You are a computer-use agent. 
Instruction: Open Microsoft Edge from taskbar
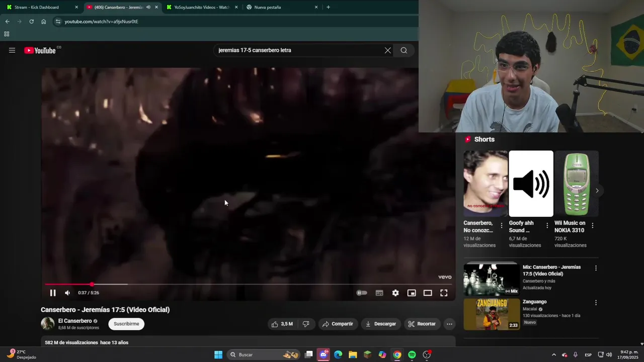338,354
